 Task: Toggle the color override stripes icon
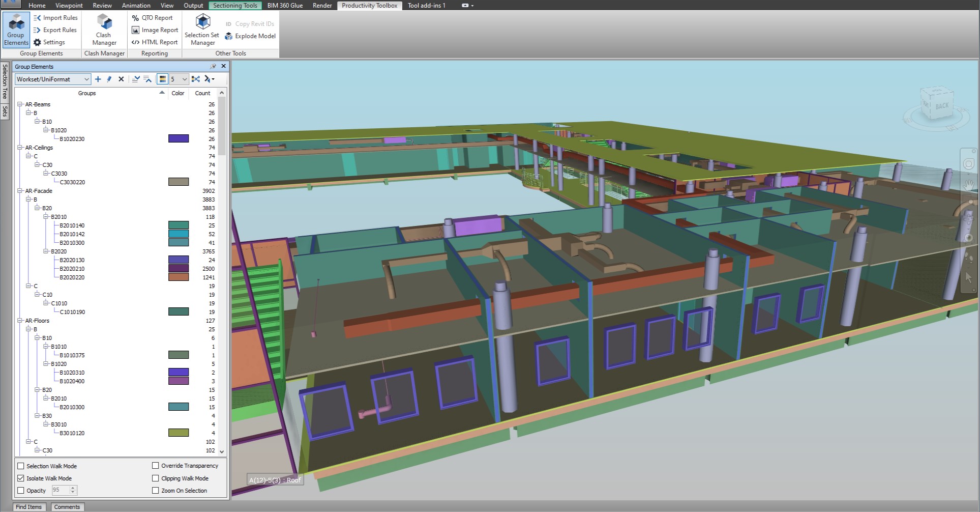pos(162,79)
